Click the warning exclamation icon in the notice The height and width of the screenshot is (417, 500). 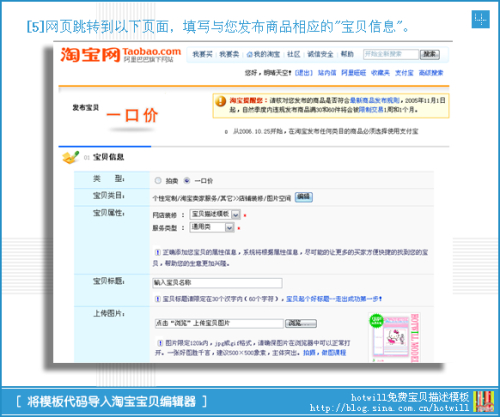220,101
